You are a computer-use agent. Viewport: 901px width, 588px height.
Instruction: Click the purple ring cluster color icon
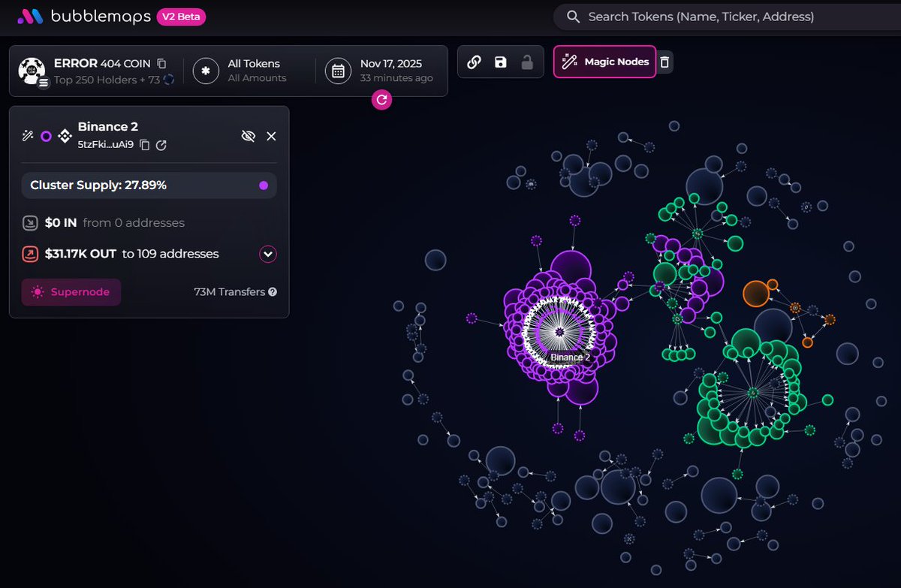[46, 136]
